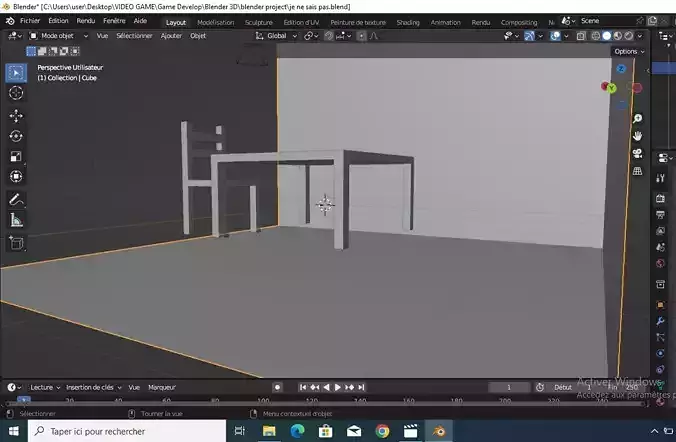
Task: Click the timeline Marqueur menu
Action: [162, 387]
